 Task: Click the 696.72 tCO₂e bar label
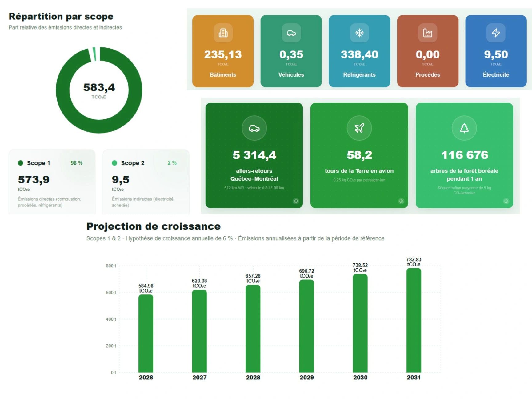tap(306, 274)
